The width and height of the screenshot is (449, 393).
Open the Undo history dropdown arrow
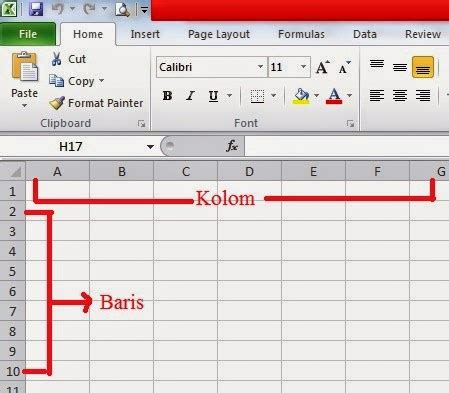[x=72, y=9]
